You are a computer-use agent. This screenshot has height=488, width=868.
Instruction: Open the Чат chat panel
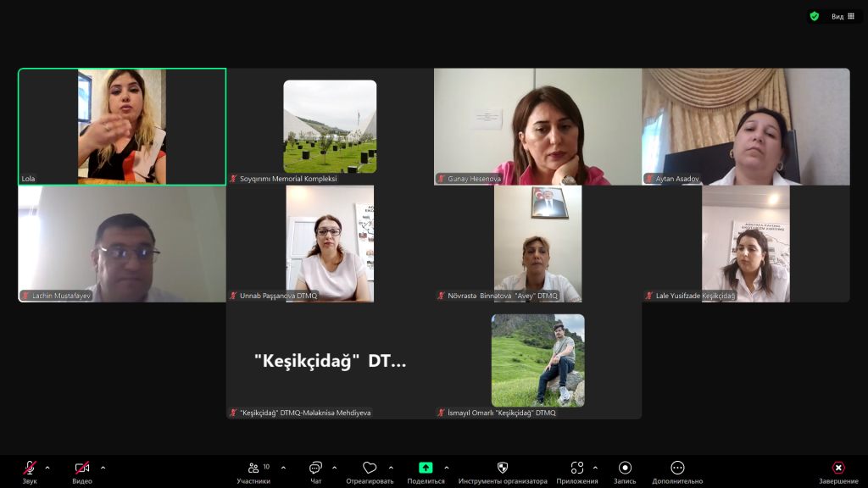coord(315,472)
